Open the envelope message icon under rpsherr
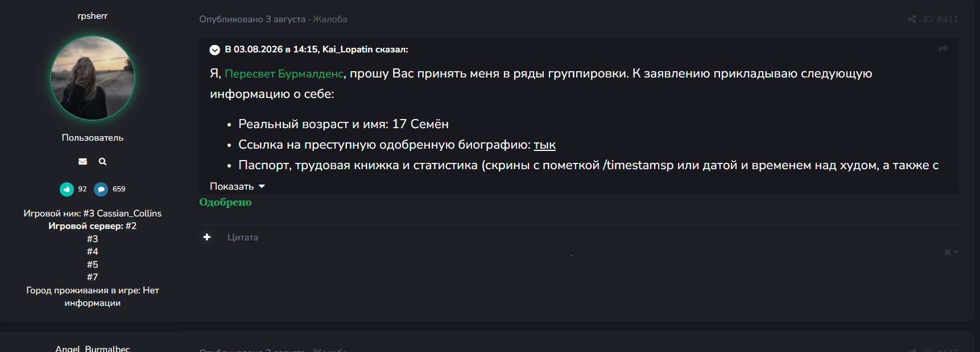The width and height of the screenshot is (980, 352). (82, 162)
